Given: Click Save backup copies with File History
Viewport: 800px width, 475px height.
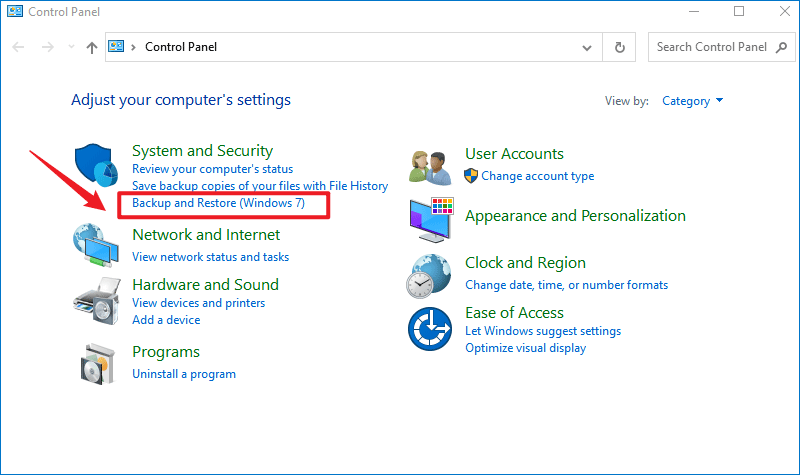Looking at the screenshot, I should (x=260, y=186).
